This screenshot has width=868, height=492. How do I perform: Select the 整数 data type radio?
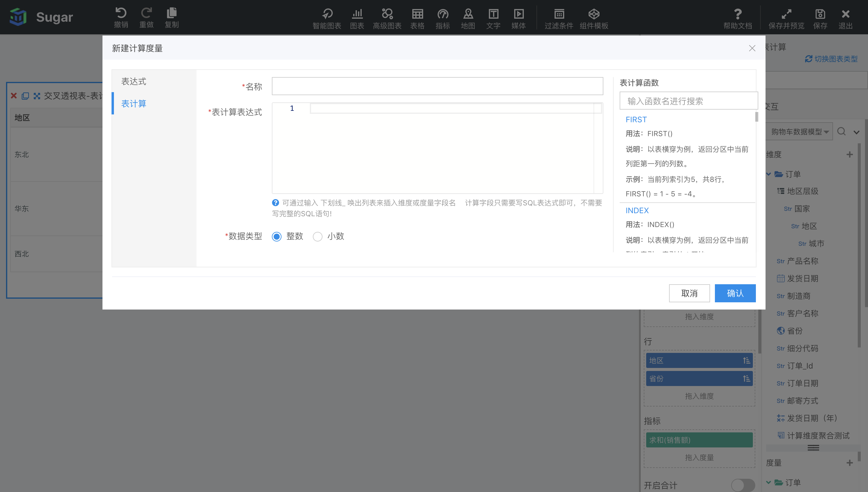tap(277, 237)
